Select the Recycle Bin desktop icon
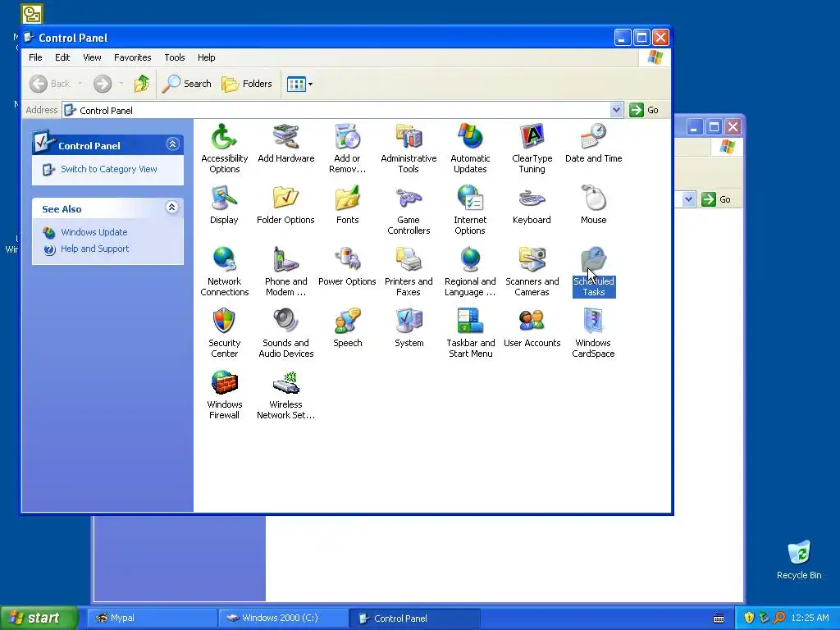 799,559
